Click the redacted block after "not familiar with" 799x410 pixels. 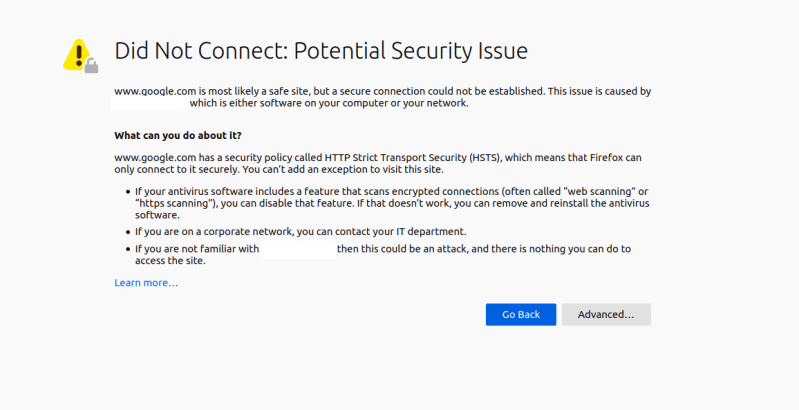297,249
